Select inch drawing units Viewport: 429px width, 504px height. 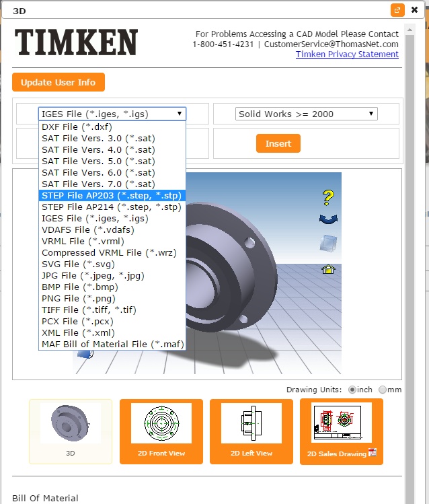pos(352,390)
